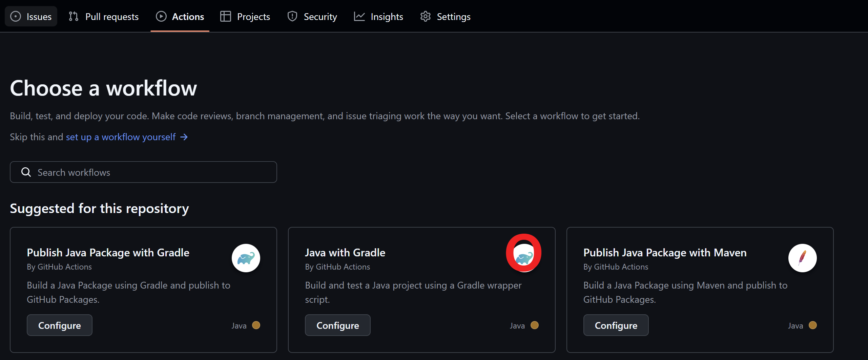Follow 'set up a workflow yourself' link
Image resolution: width=868 pixels, height=360 pixels.
click(x=121, y=137)
